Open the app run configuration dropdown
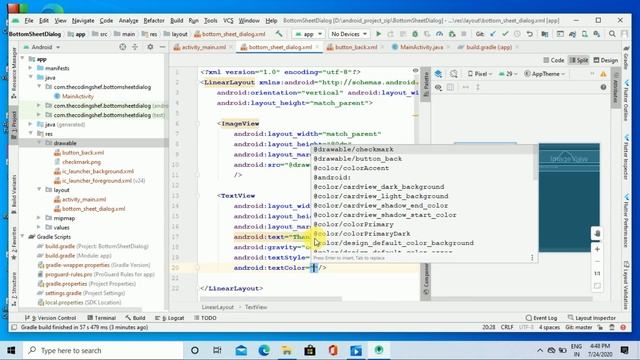The width and height of the screenshot is (640, 360). tap(309, 34)
